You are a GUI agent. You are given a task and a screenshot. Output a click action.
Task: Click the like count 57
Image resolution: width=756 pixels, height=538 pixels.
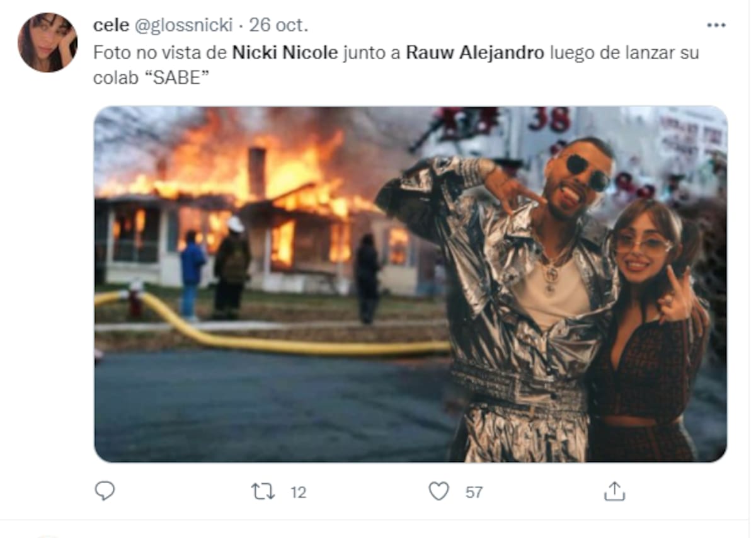474,493
